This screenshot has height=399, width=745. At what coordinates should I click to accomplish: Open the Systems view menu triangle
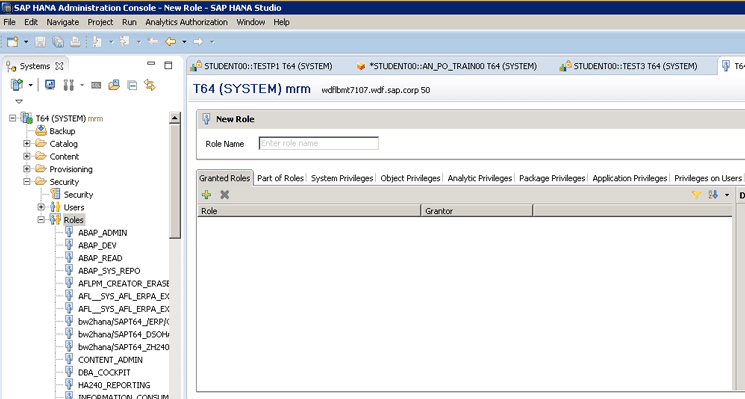click(x=19, y=101)
